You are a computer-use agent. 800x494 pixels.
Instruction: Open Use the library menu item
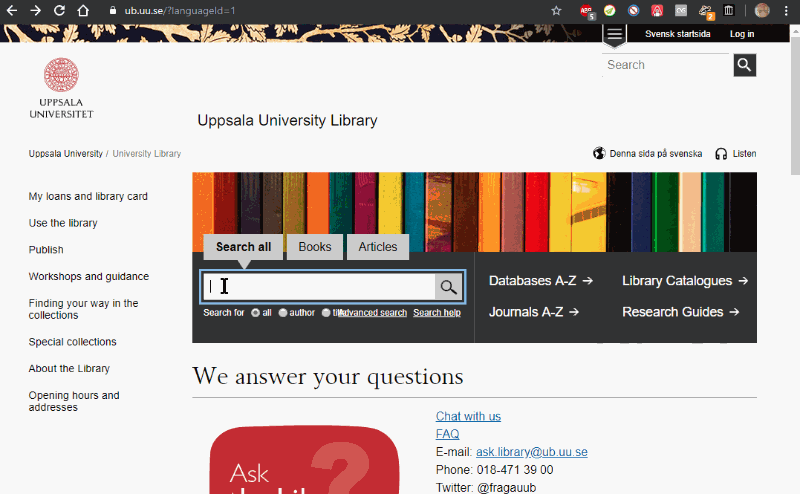(63, 223)
